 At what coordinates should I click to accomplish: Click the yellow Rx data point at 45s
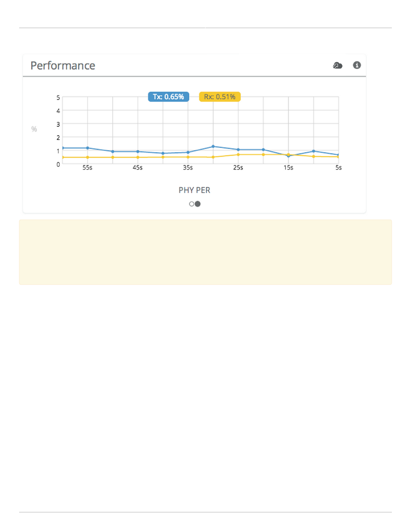pyautogui.click(x=138, y=157)
